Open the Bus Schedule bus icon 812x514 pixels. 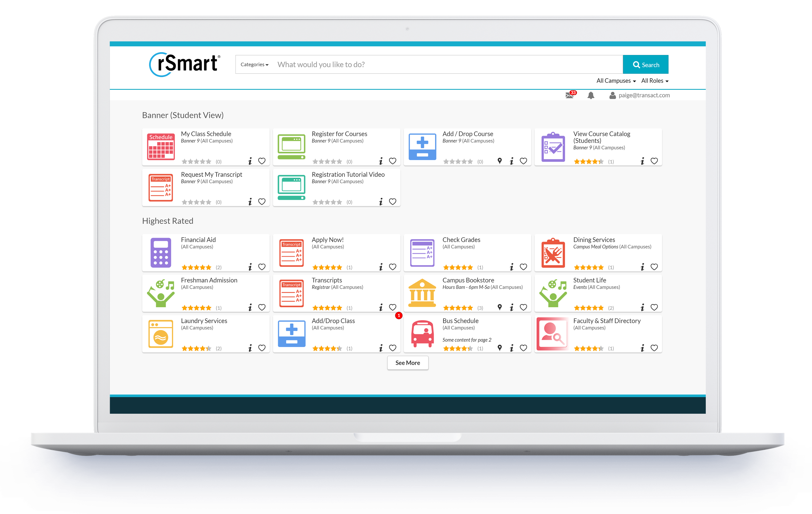click(422, 334)
